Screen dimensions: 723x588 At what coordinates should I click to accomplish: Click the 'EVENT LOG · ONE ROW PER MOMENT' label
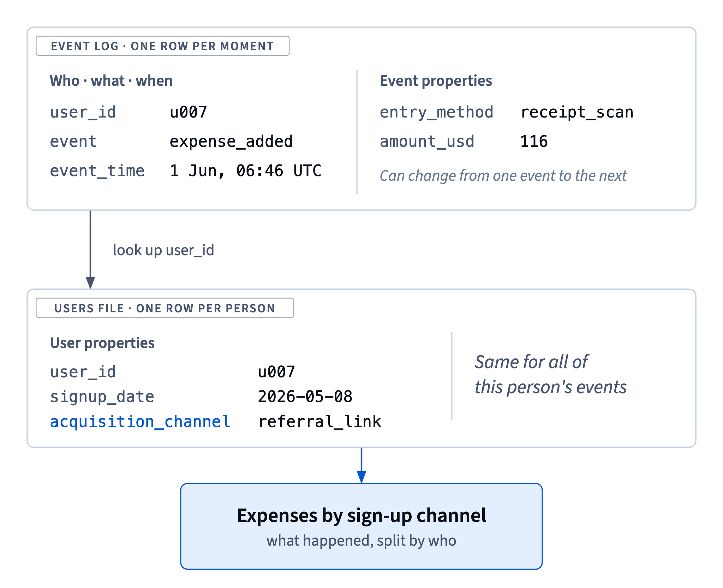[162, 46]
